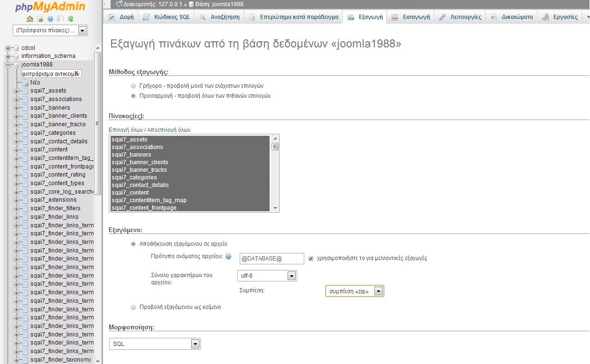Click the phpMyAdmin logo

50,7
